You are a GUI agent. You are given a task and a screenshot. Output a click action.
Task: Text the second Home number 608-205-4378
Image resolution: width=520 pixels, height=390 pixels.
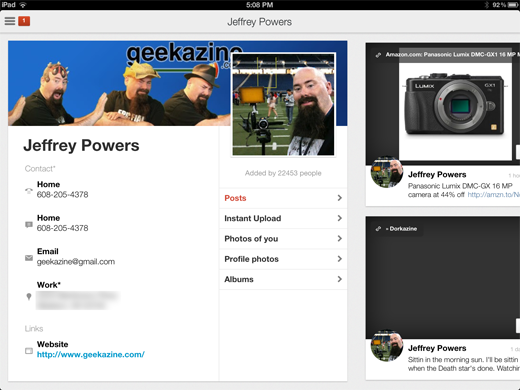(x=62, y=228)
